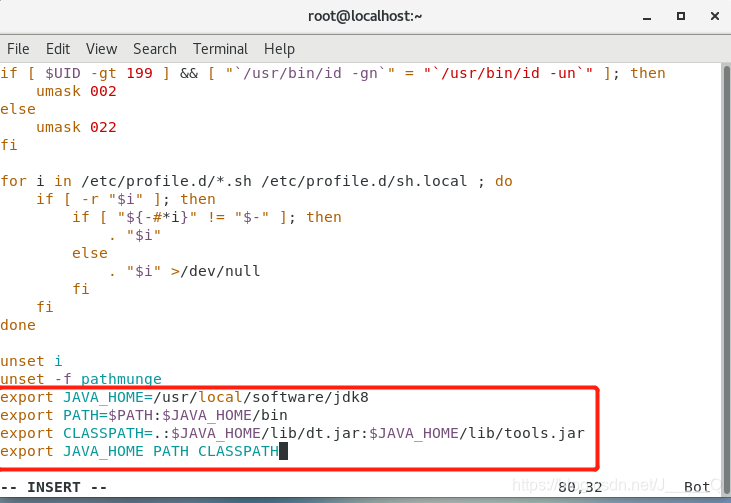Open the Help menu
Image resolution: width=731 pixels, height=503 pixels.
click(279, 49)
